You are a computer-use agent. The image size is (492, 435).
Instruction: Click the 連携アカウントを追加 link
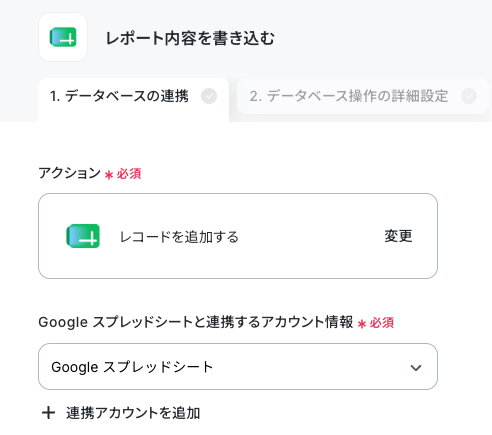133,413
